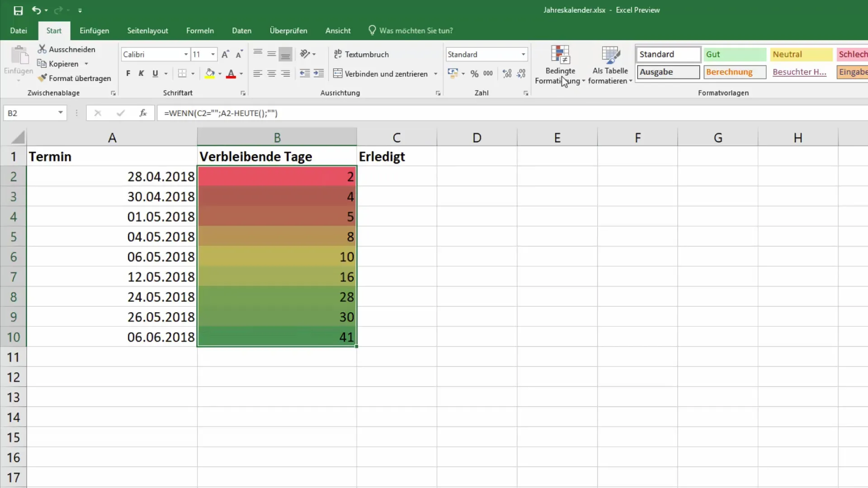This screenshot has width=868, height=488.
Task: Open the borders icon in Schriftart group
Action: click(x=182, y=74)
